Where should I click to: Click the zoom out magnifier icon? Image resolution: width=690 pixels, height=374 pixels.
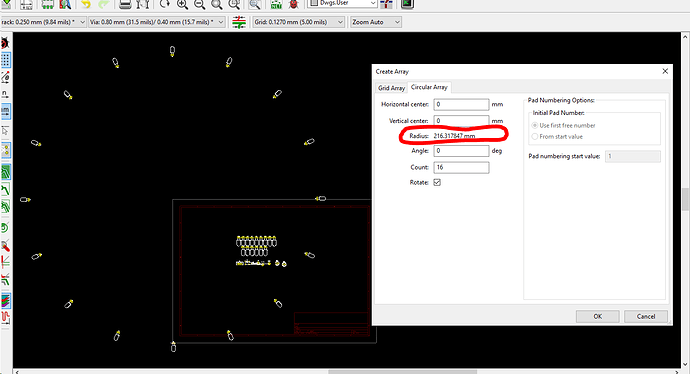199,4
